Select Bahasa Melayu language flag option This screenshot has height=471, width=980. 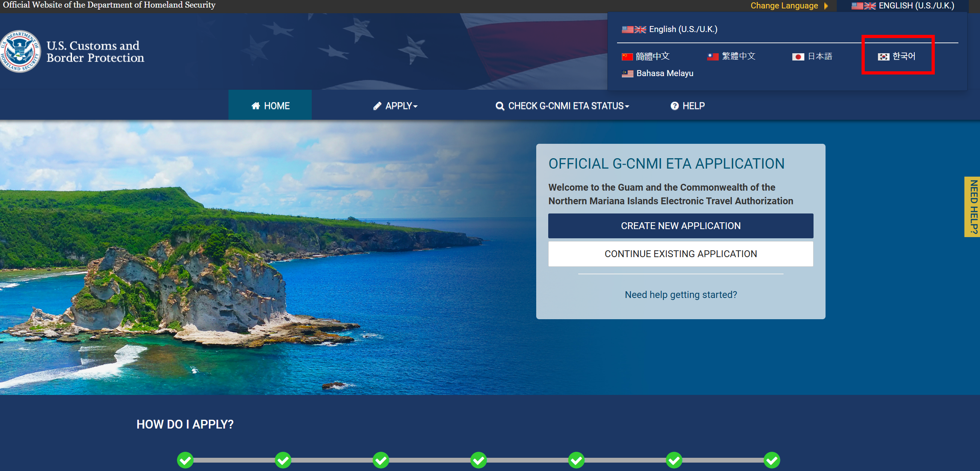click(657, 73)
